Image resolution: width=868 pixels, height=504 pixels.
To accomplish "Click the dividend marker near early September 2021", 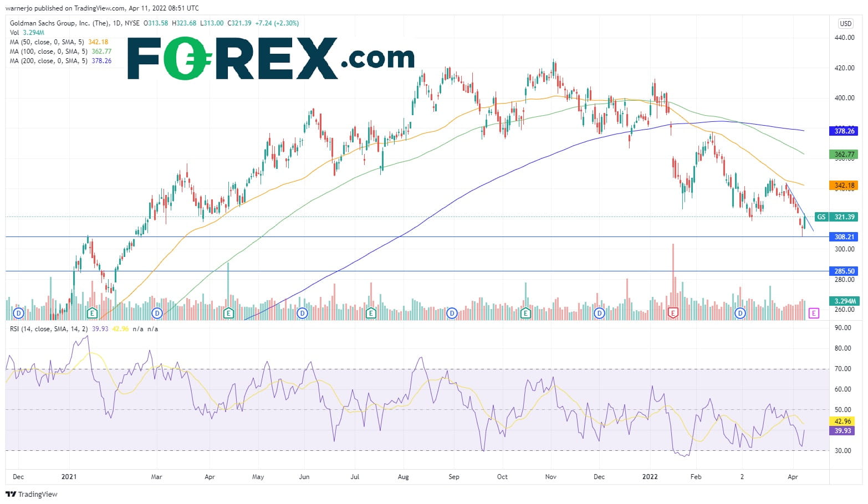I will coord(452,313).
